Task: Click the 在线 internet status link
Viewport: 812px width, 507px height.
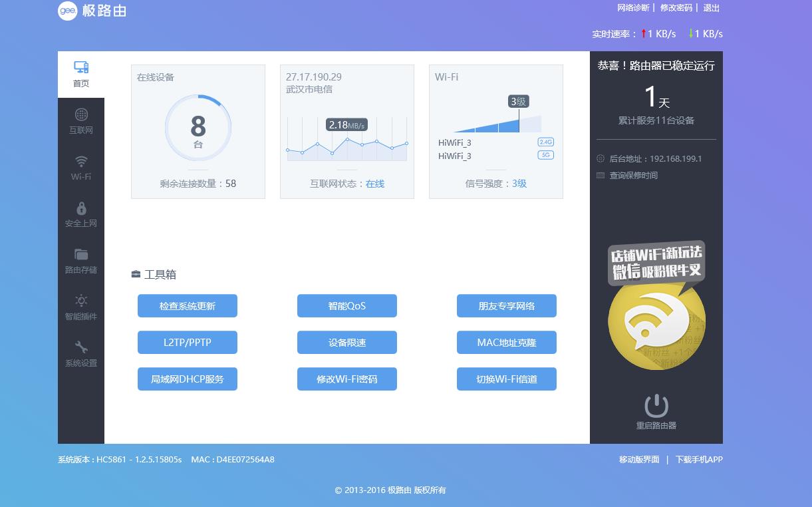Action: (x=374, y=184)
